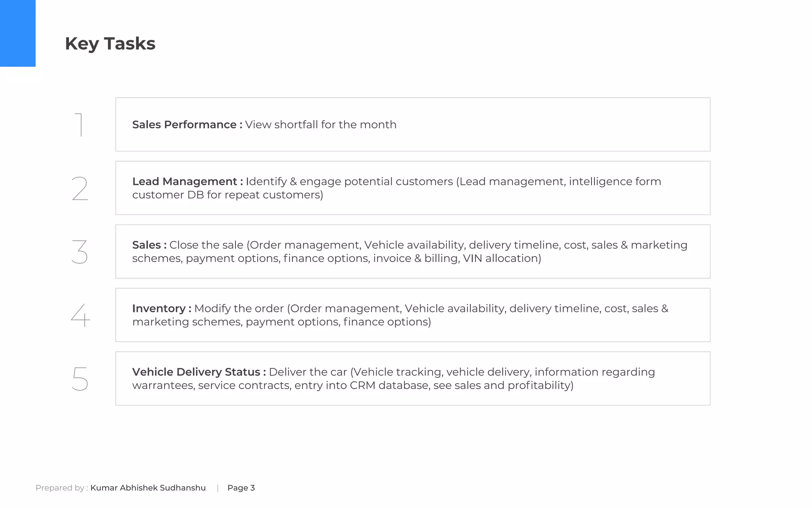Click 'Deliver the car' description text
Viewport: 812px width, 508px height.
308,372
